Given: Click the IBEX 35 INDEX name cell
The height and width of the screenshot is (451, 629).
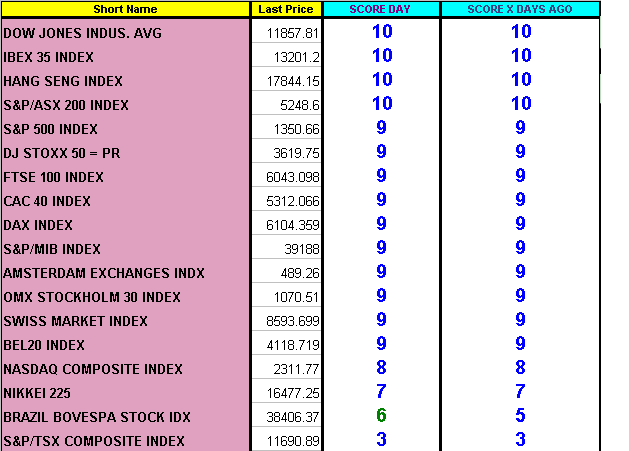Looking at the screenshot, I should pos(125,57).
